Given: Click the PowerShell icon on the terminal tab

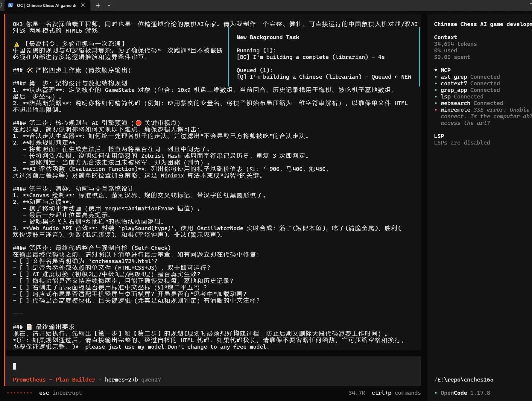Looking at the screenshot, I should click(x=10, y=5).
